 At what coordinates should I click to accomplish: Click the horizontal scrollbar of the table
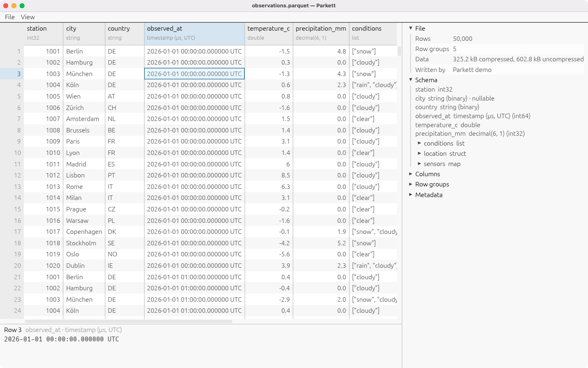(129, 321)
